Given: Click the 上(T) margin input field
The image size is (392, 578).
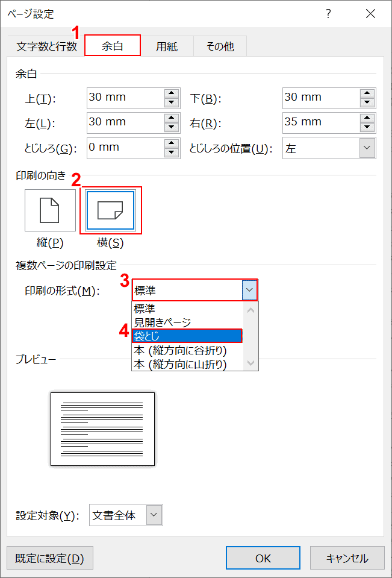Looking at the screenshot, I should click(x=125, y=98).
